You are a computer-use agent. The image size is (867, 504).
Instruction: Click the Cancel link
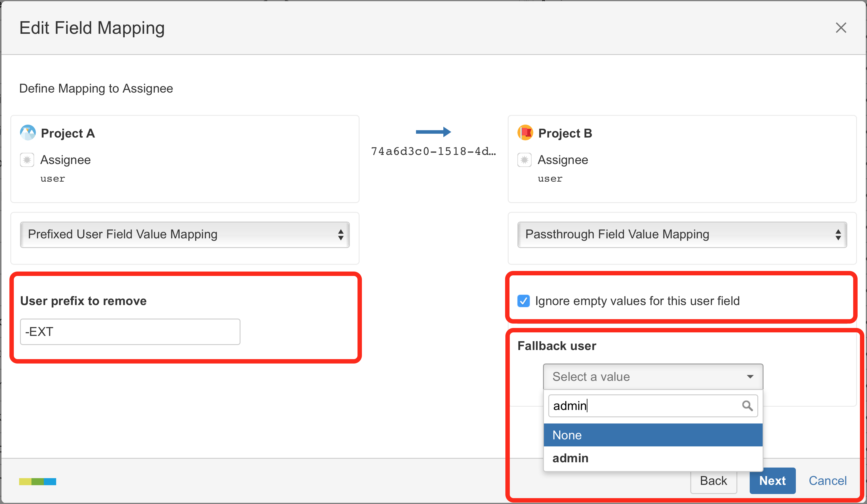(827, 480)
